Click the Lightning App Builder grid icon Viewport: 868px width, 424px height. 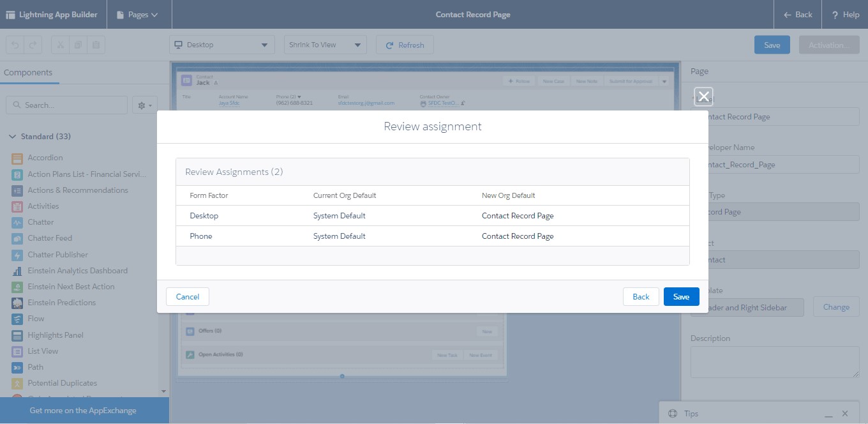[x=10, y=13]
